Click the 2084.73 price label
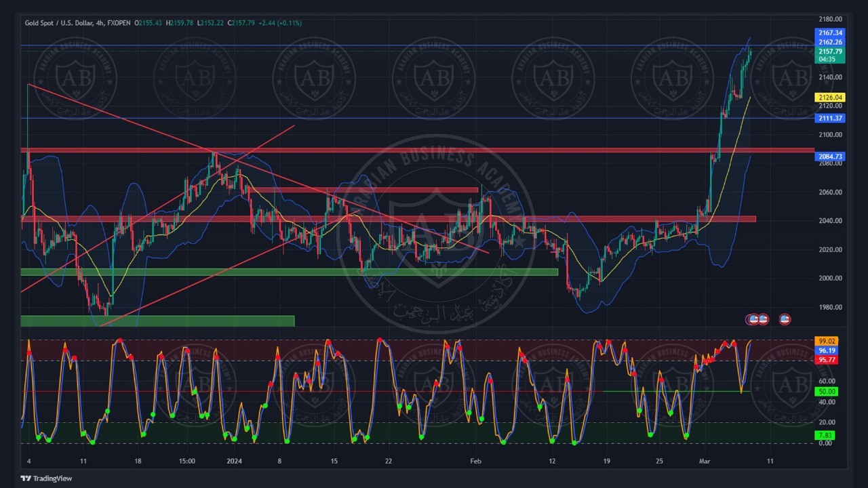Image resolution: width=868 pixels, height=488 pixels. point(830,157)
